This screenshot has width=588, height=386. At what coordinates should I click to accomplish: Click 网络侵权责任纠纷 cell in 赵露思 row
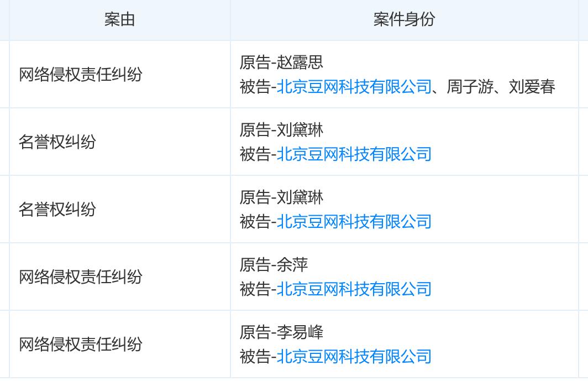(81, 74)
